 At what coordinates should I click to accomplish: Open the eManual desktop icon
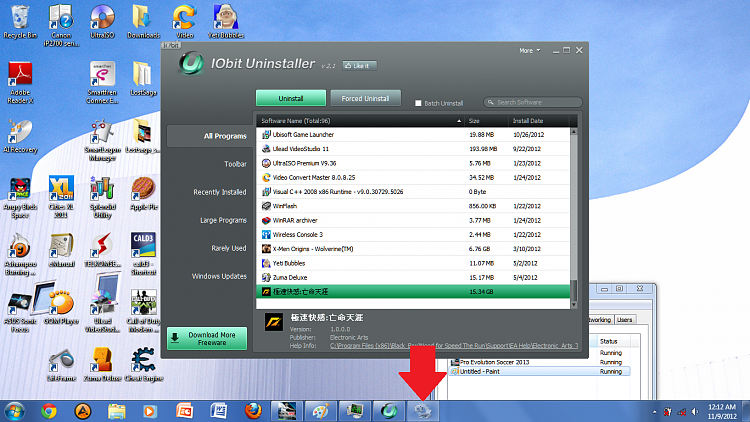tap(61, 250)
